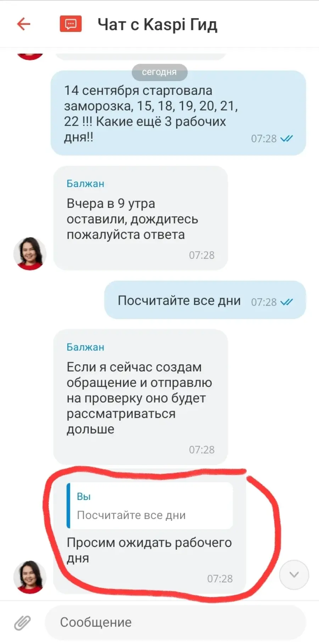Tap read checkmarks on '14 сентября' message
This screenshot has height=644, width=319.
coord(286,138)
